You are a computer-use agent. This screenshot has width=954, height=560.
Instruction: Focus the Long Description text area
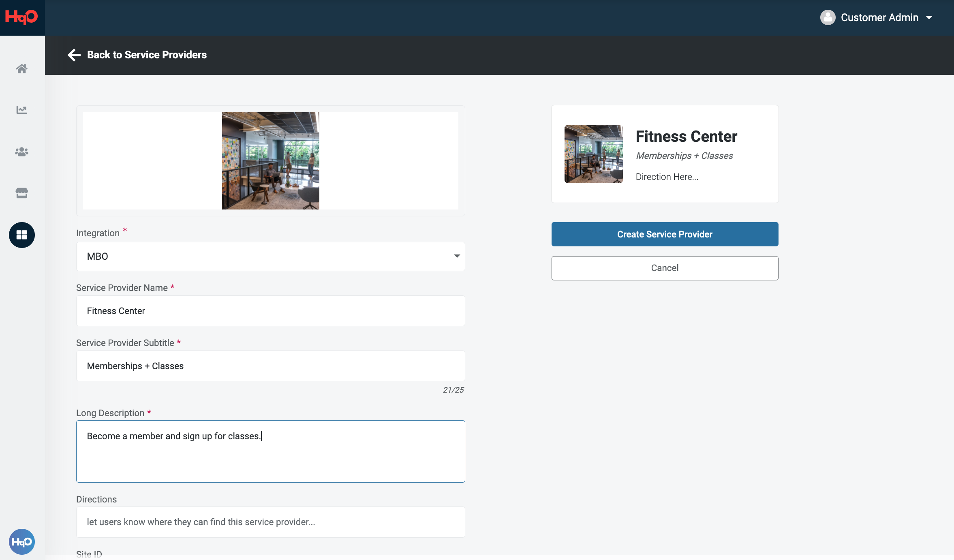(x=270, y=451)
